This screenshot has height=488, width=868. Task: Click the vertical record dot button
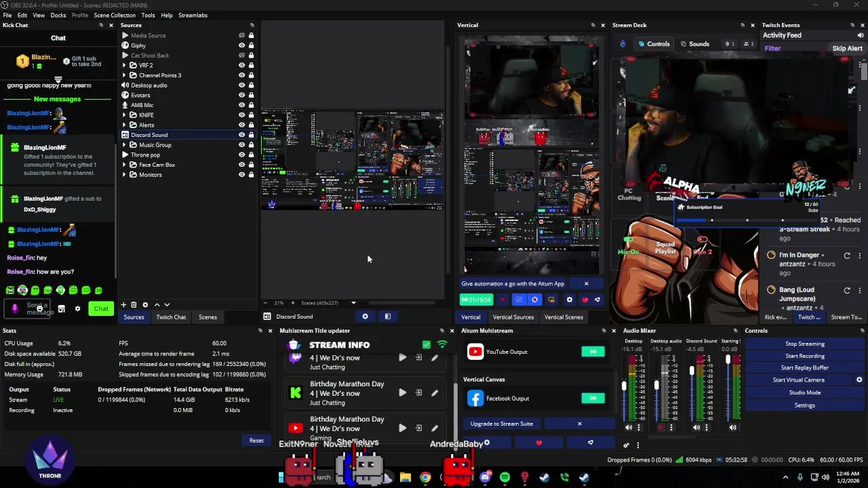click(x=502, y=300)
